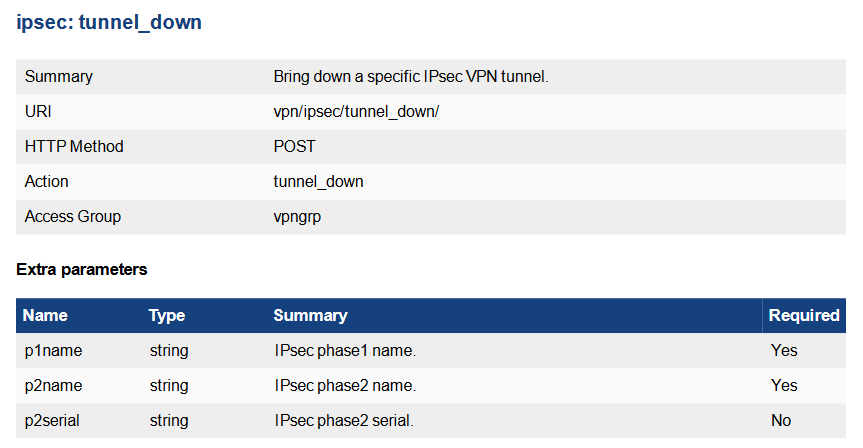This screenshot has width=863, height=448.
Task: Click the "IPsec phase1 name." description
Action: (344, 350)
